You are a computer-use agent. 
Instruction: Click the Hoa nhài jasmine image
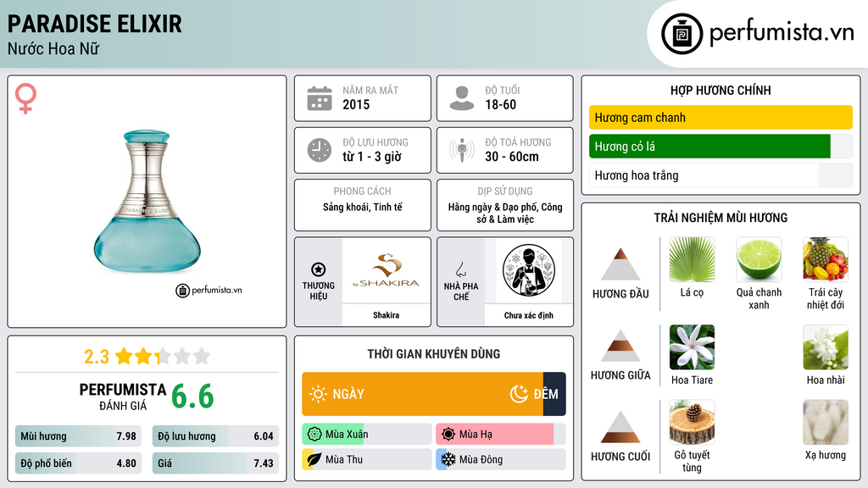point(826,347)
